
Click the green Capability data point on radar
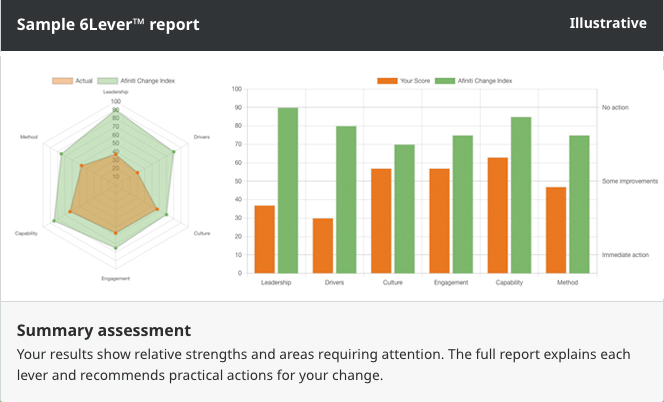click(54, 221)
